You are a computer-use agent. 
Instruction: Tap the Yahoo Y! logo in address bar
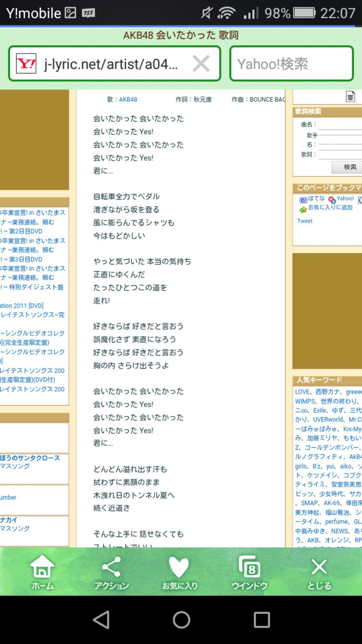(26, 63)
